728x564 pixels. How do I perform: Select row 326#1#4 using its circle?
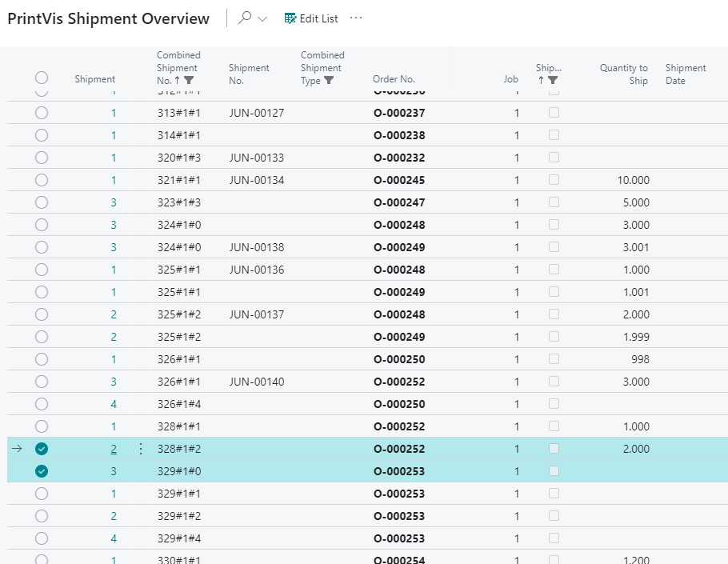[42, 404]
